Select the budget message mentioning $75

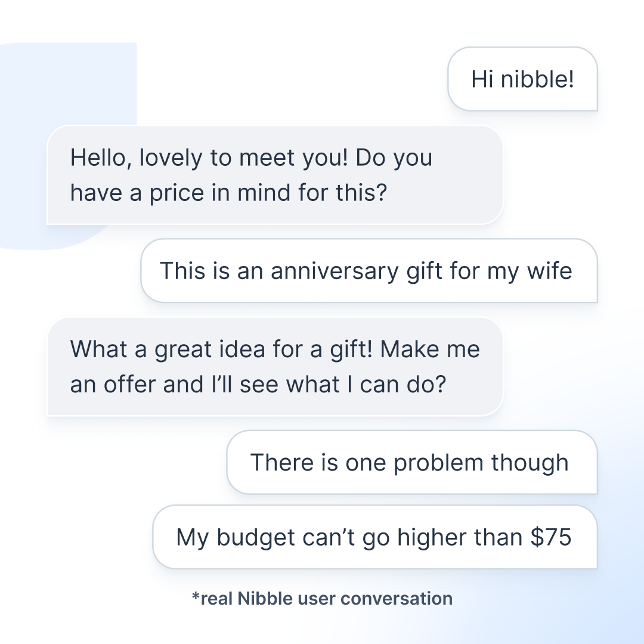374,537
